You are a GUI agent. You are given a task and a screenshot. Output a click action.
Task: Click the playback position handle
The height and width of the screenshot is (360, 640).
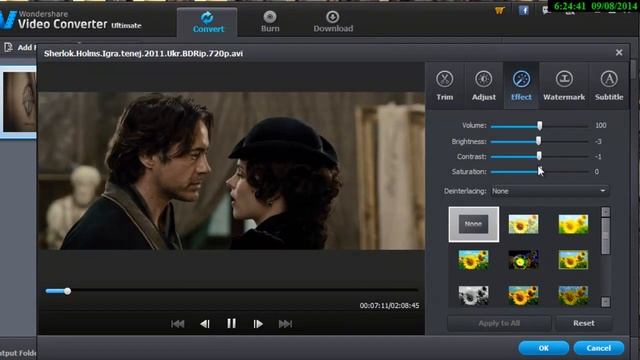(x=67, y=291)
